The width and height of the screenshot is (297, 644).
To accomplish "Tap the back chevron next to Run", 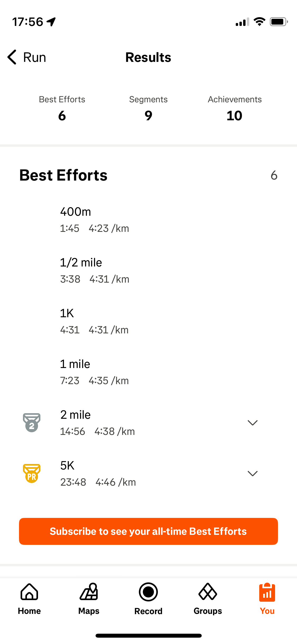I will tap(12, 57).
